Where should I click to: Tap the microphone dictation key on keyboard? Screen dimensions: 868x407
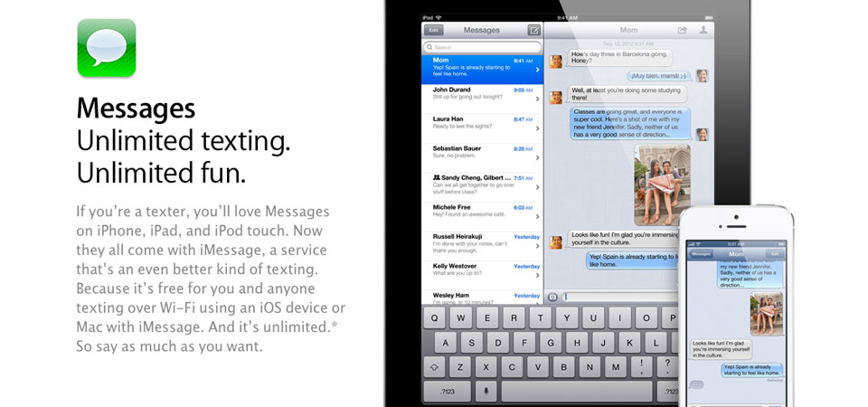(486, 392)
